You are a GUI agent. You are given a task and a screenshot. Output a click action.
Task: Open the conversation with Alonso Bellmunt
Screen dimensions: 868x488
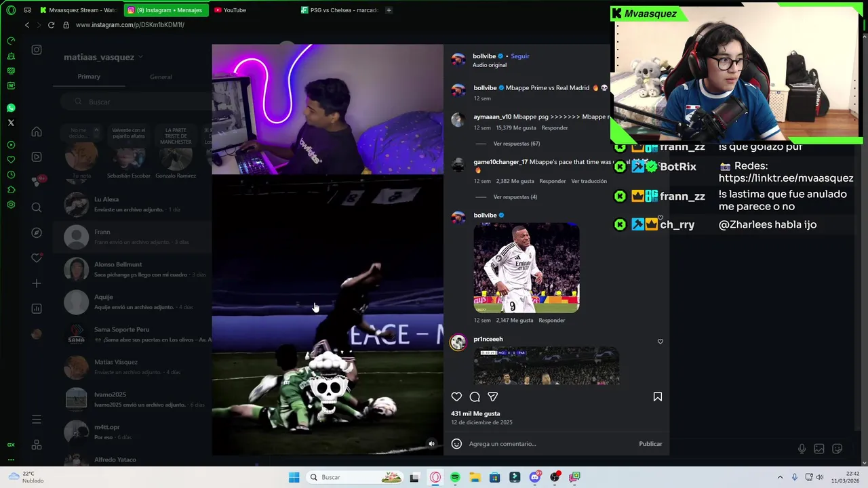(x=132, y=269)
